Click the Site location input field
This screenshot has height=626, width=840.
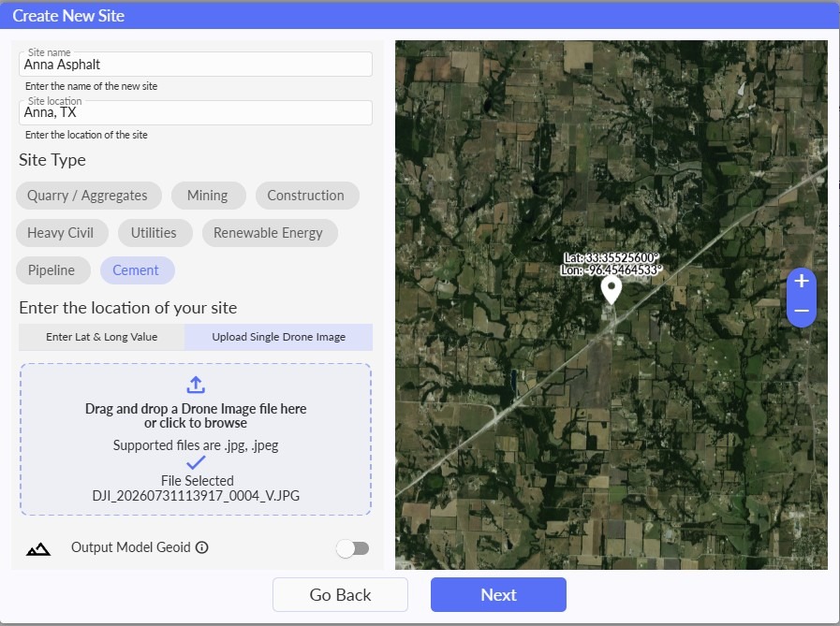(x=196, y=112)
